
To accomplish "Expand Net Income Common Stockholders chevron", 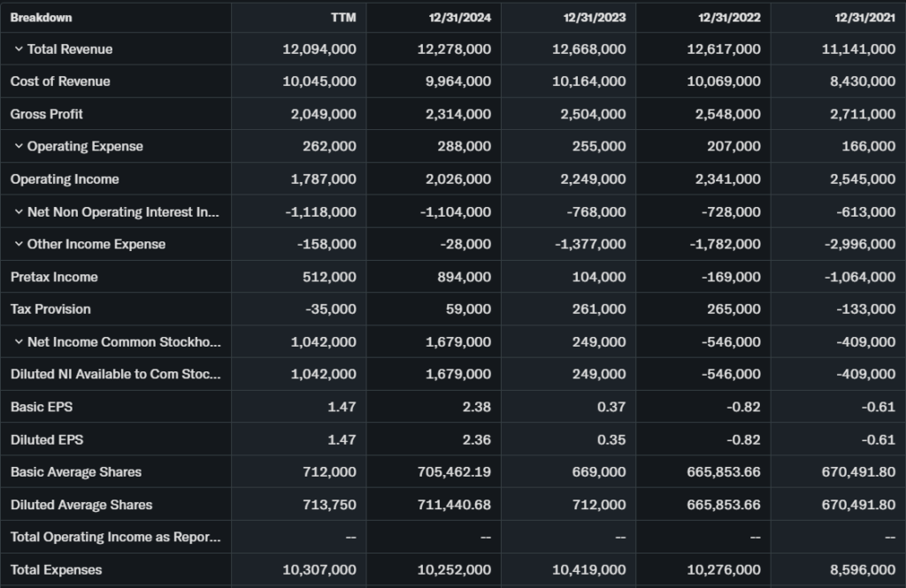I will pos(19,342).
